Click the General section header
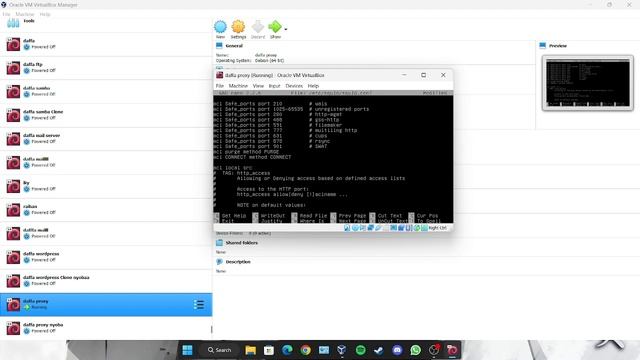Viewport: 640px width, 360px height. pyautogui.click(x=234, y=46)
